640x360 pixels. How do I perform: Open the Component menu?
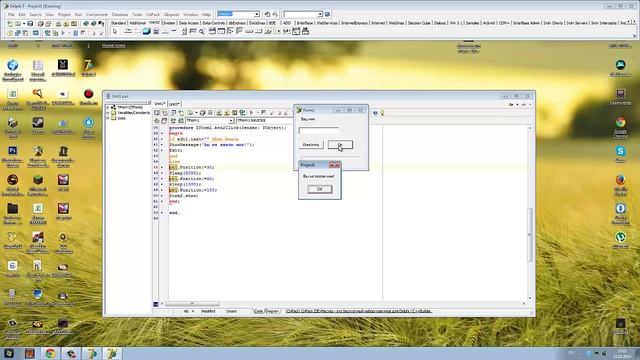tap(97, 14)
